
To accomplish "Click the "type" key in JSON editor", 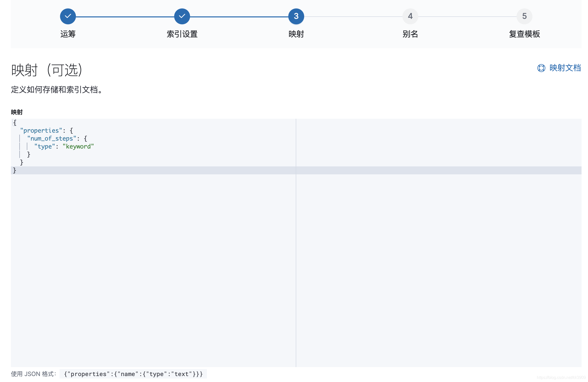I will point(45,147).
